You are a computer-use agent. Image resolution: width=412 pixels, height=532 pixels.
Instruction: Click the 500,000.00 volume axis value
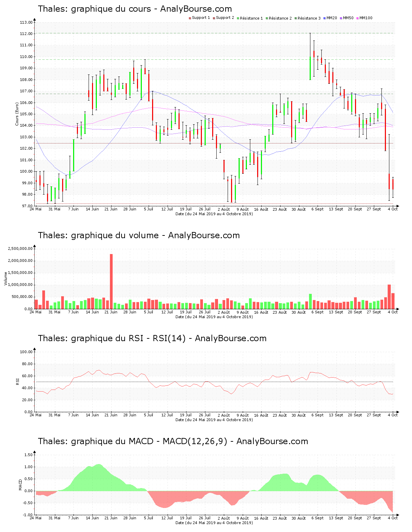(22, 297)
